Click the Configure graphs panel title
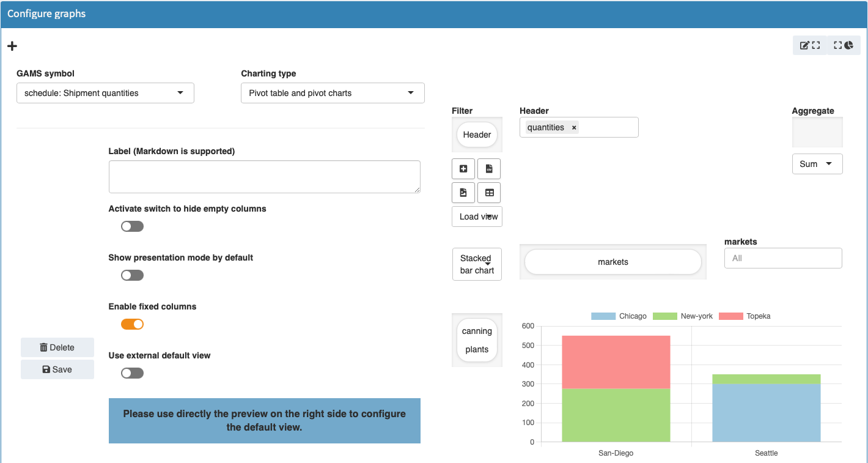The height and width of the screenshot is (463, 868). tap(46, 13)
